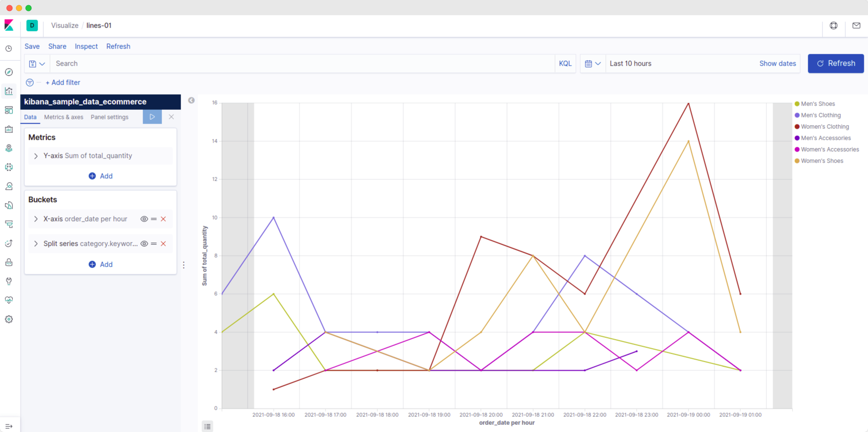Click the Show dates link

click(777, 64)
